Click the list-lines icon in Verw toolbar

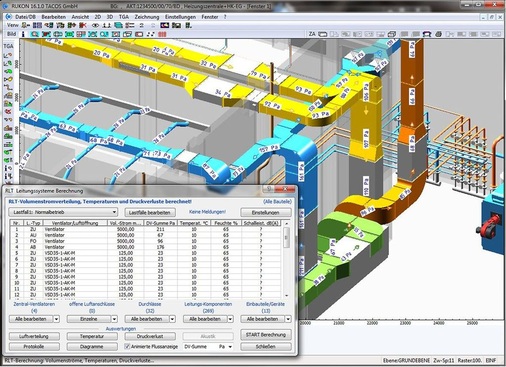tap(130, 25)
